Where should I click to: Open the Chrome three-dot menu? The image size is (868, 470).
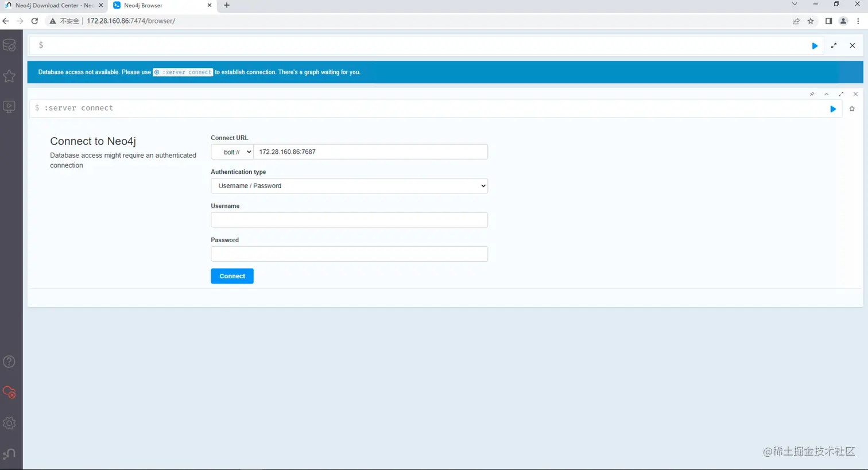coord(858,21)
